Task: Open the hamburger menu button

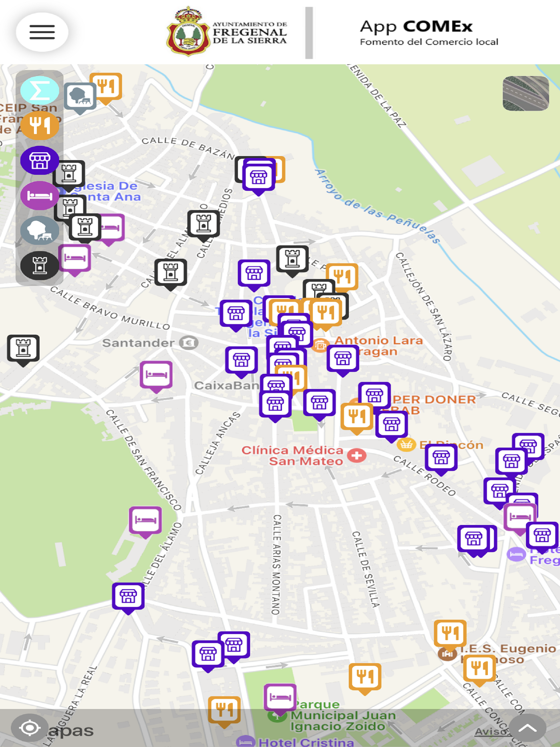Action: 42,32
